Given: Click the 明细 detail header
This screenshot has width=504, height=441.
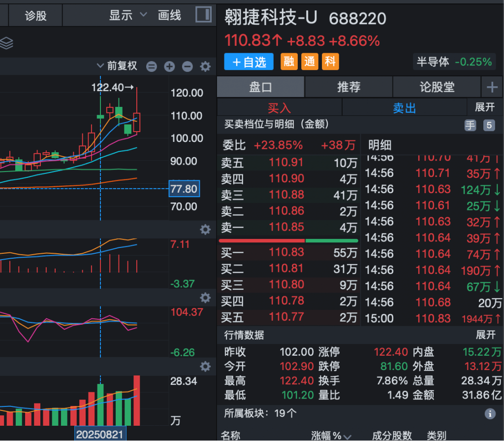Looking at the screenshot, I should 380,145.
